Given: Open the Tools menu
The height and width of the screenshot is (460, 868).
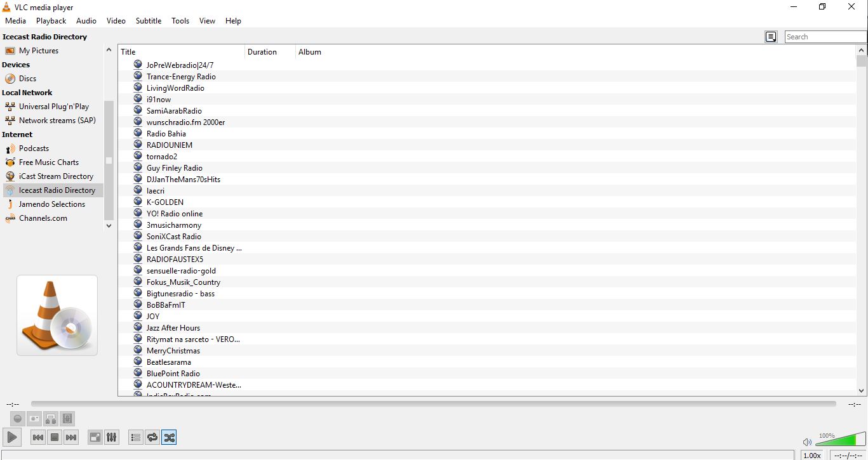Looking at the screenshot, I should (x=180, y=21).
